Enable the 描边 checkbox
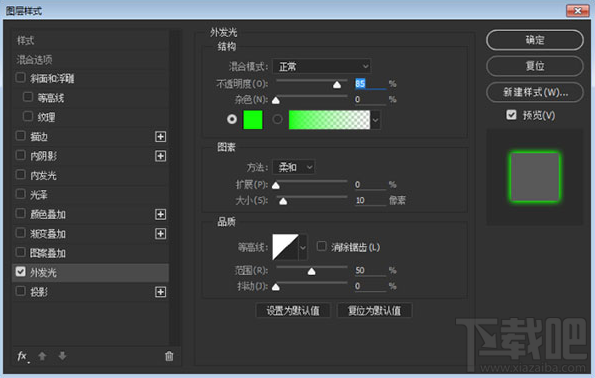This screenshot has width=595, height=378. 20,136
